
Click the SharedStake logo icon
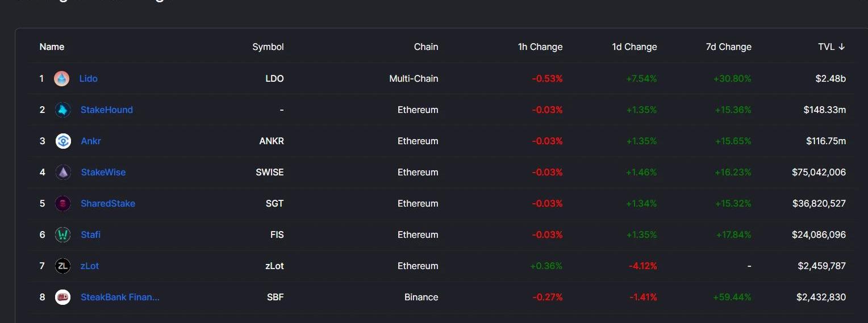click(63, 203)
